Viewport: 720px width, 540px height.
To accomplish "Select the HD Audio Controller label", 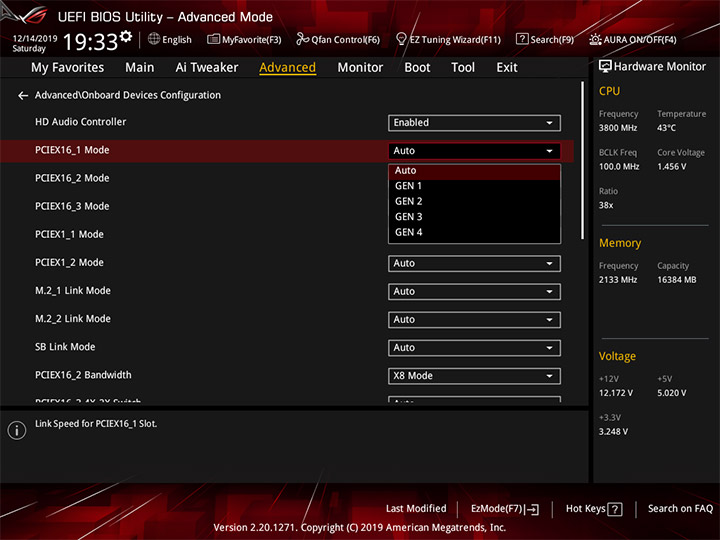I will click(80, 122).
